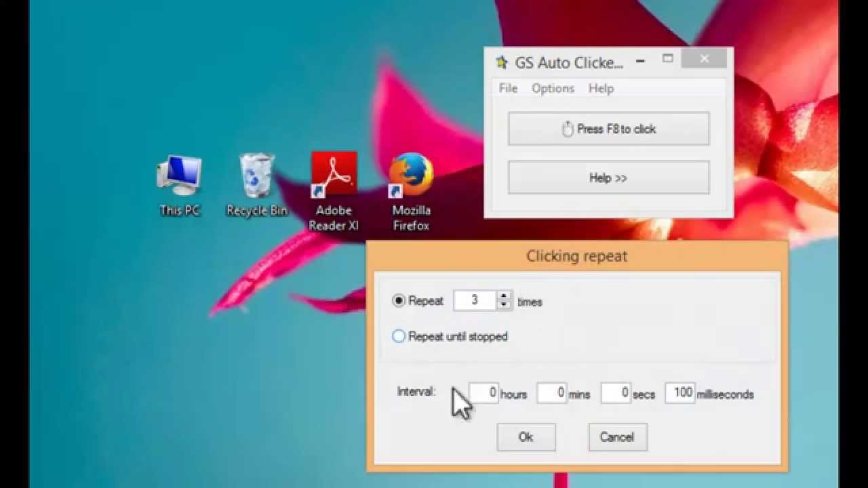Open the Options menu
Image resolution: width=868 pixels, height=488 pixels.
(552, 88)
